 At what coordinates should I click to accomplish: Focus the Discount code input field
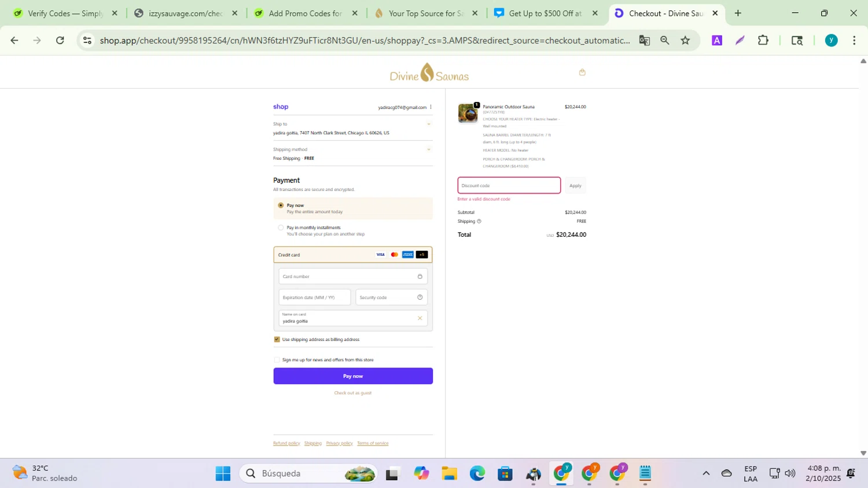(509, 186)
